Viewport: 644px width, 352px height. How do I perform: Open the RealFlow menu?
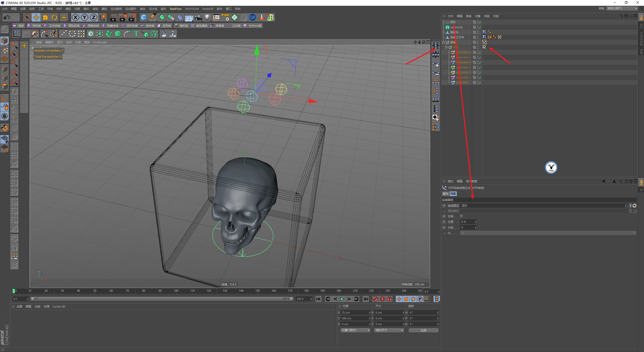pos(176,9)
